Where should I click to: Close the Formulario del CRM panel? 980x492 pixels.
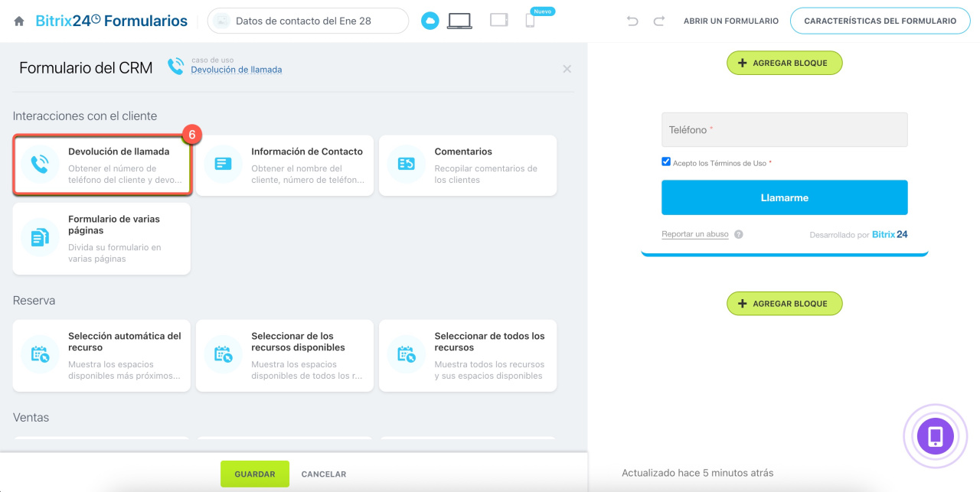coord(567,69)
